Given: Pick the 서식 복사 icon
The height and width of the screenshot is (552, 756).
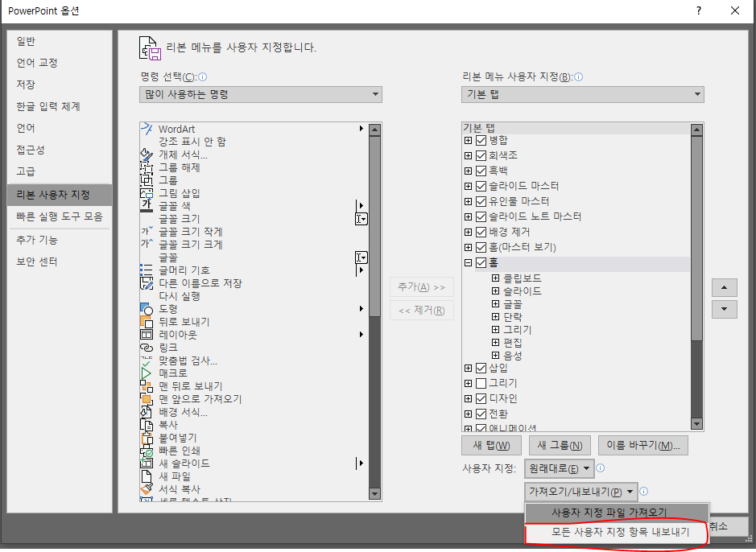Looking at the screenshot, I should [147, 489].
